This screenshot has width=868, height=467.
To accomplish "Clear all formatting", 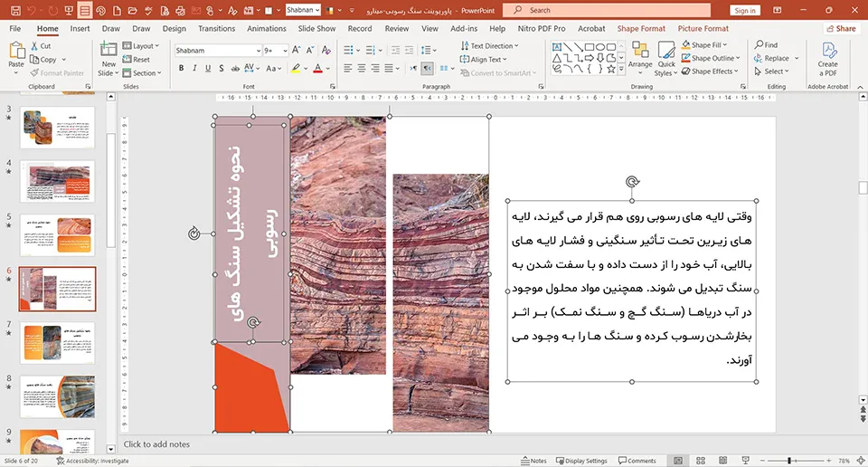I will point(326,51).
